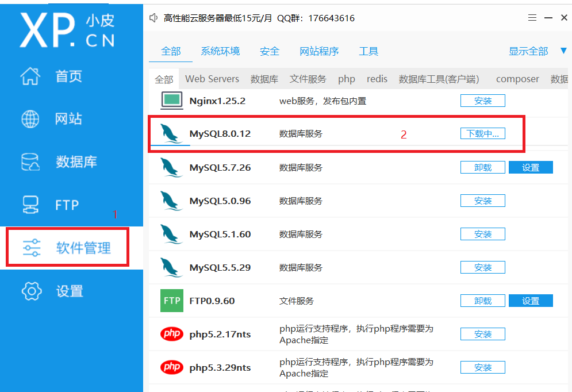Uninstall MySQL5.7.26 with 卸载 button
The height and width of the screenshot is (392, 572).
click(483, 167)
